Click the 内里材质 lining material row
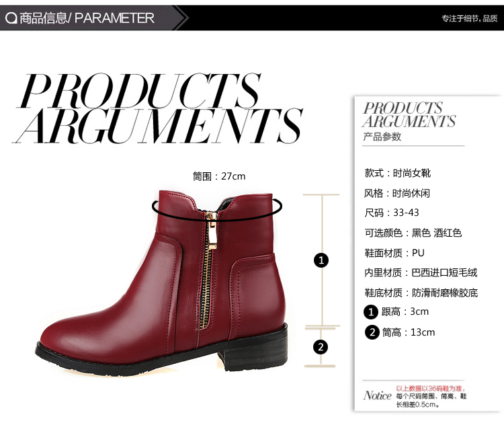This screenshot has width=504, height=421. (421, 273)
